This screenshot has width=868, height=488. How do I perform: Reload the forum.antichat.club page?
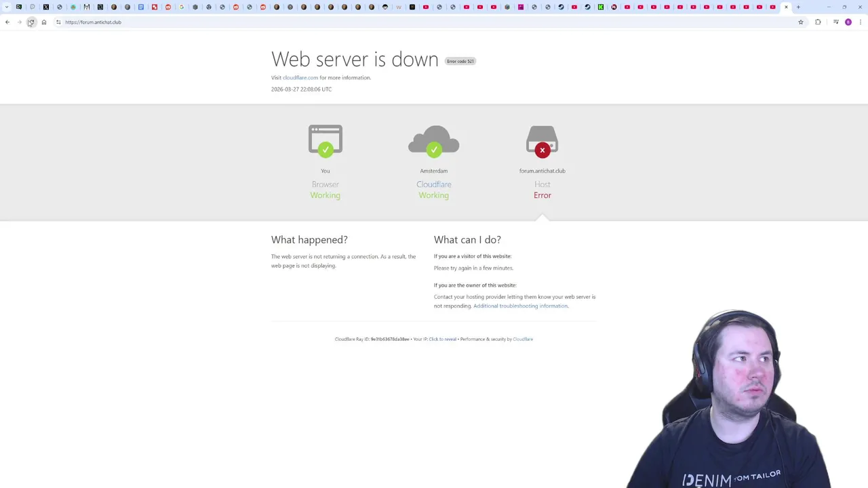tap(31, 22)
